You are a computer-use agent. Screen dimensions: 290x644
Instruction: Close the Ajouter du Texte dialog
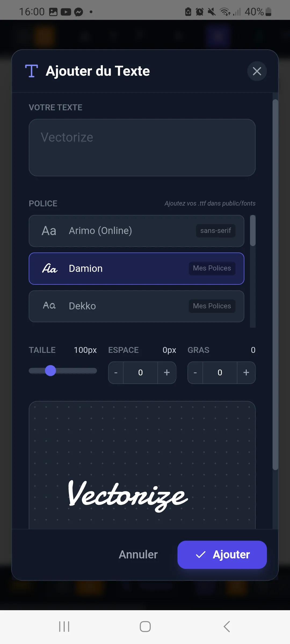click(257, 71)
